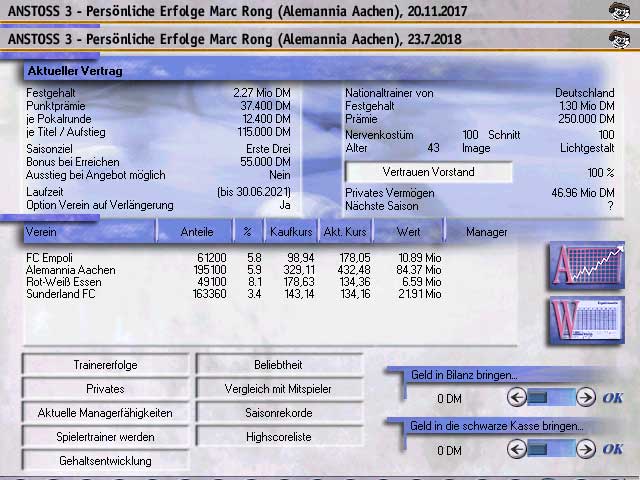The width and height of the screenshot is (640, 480).
Task: Click the 'schwarze Kasse' slider handle
Action: coord(539,449)
